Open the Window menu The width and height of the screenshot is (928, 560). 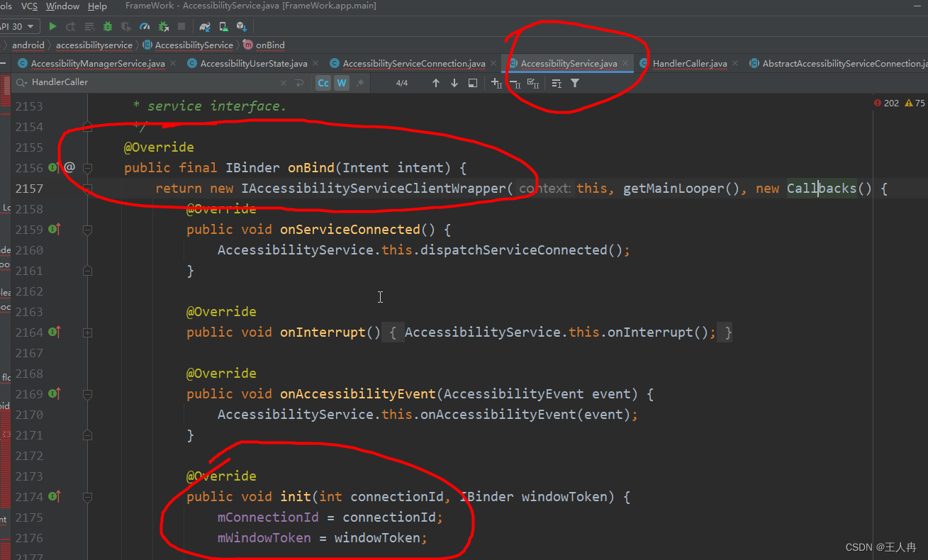pos(62,6)
